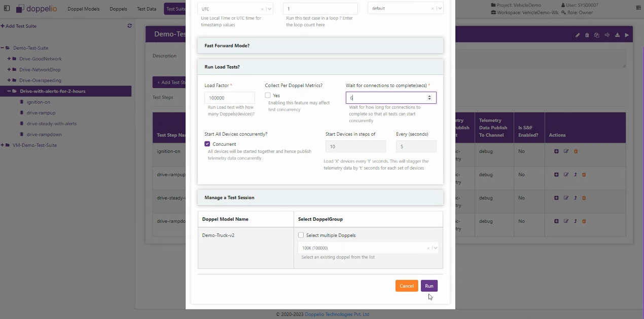Click the move-up arrow in the drive-rampdown row
This screenshot has height=319, width=644.
pos(576,221)
